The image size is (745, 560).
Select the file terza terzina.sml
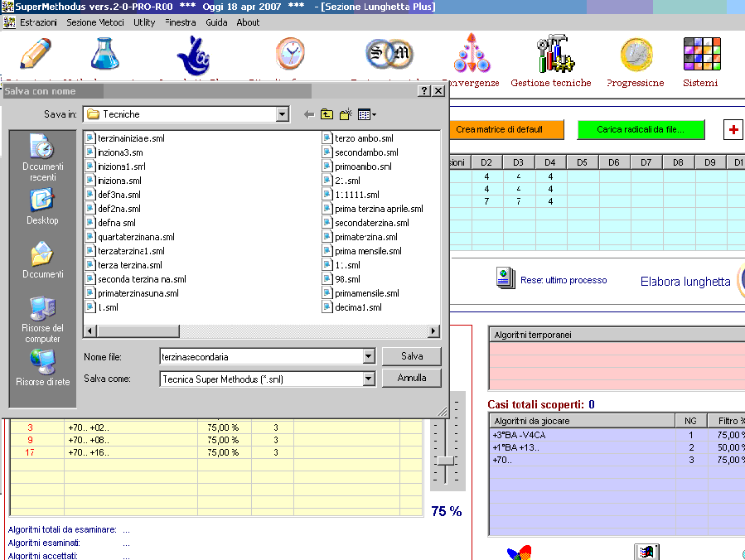click(x=124, y=265)
